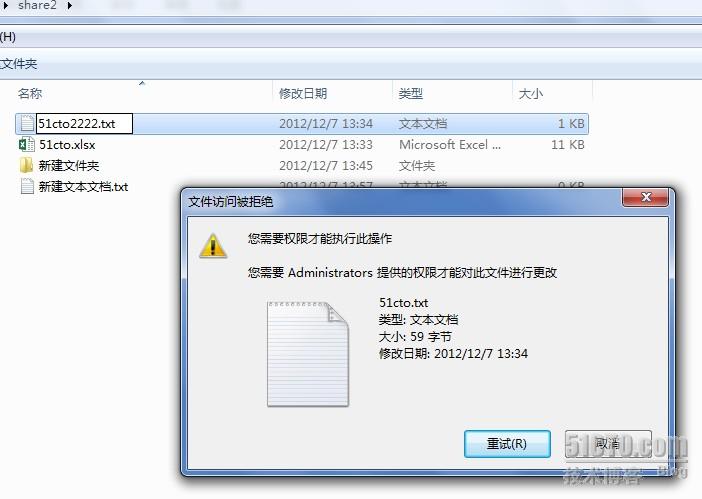
Task: Expand the arrow after share2 breadcrumb
Action: point(70,6)
